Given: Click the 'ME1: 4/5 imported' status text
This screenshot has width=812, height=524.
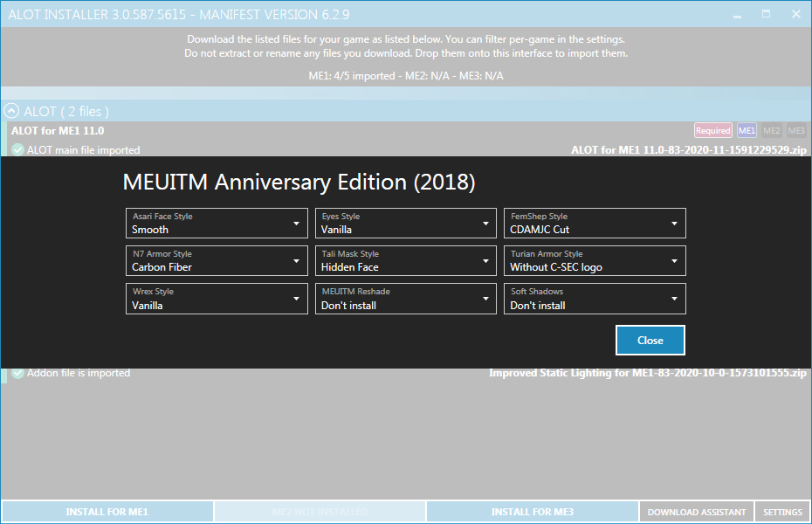Looking at the screenshot, I should pos(352,76).
